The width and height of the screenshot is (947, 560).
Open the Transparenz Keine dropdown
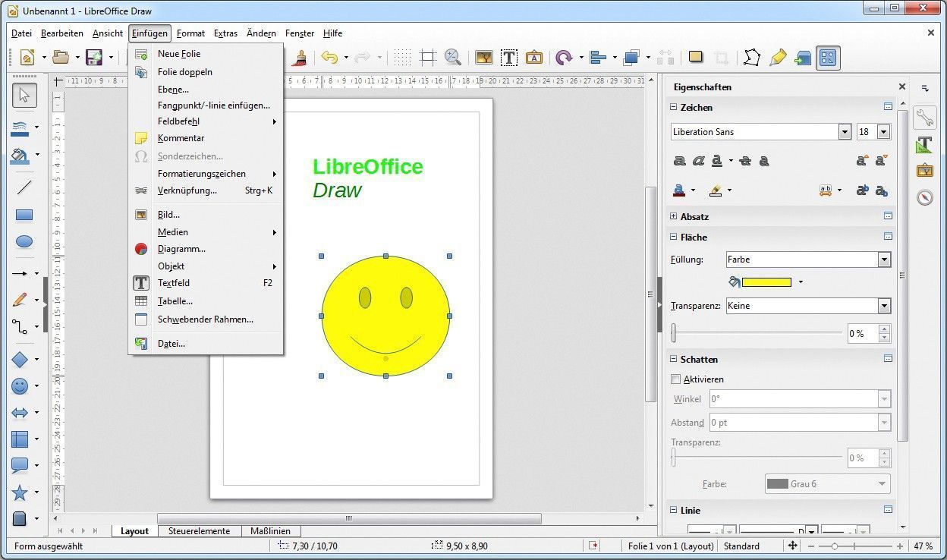tap(884, 306)
